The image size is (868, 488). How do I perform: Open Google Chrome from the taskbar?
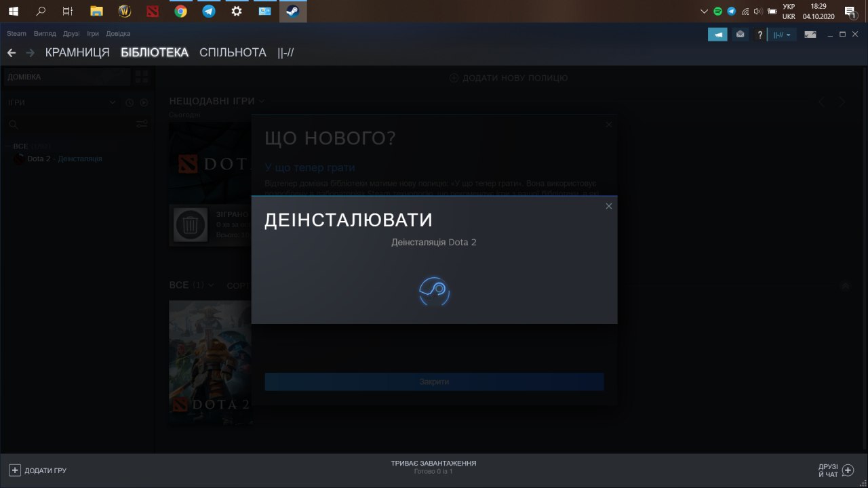click(180, 11)
